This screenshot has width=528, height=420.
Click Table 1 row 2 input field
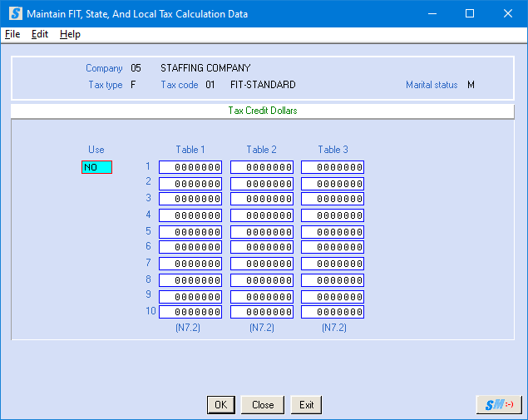(x=190, y=184)
